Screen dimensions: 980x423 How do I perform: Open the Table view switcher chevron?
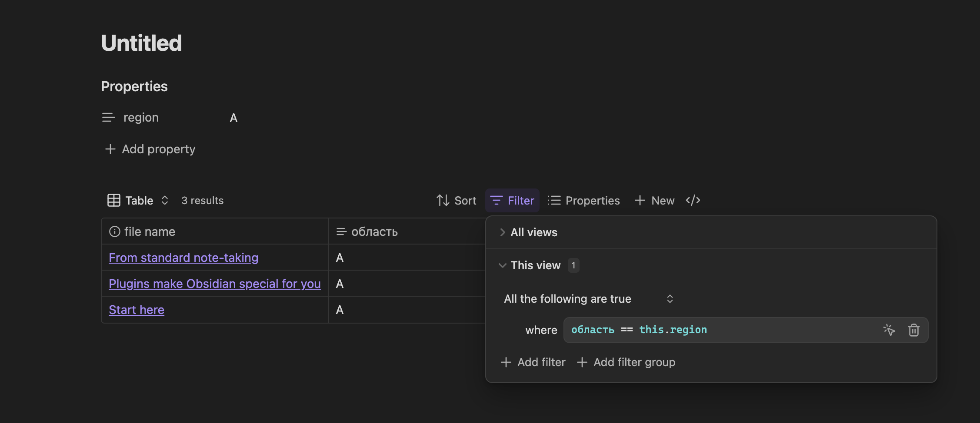165,200
